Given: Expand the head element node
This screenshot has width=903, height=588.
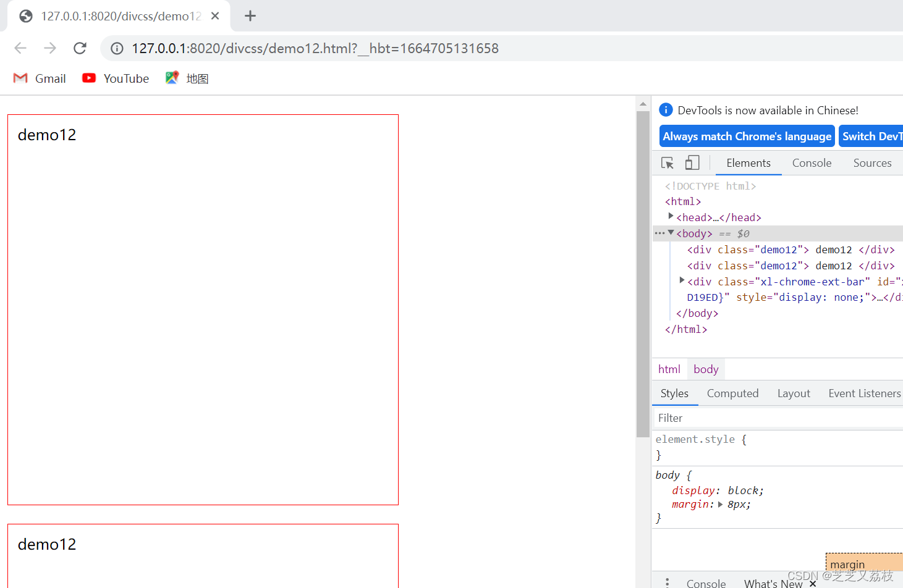Looking at the screenshot, I should click(671, 216).
